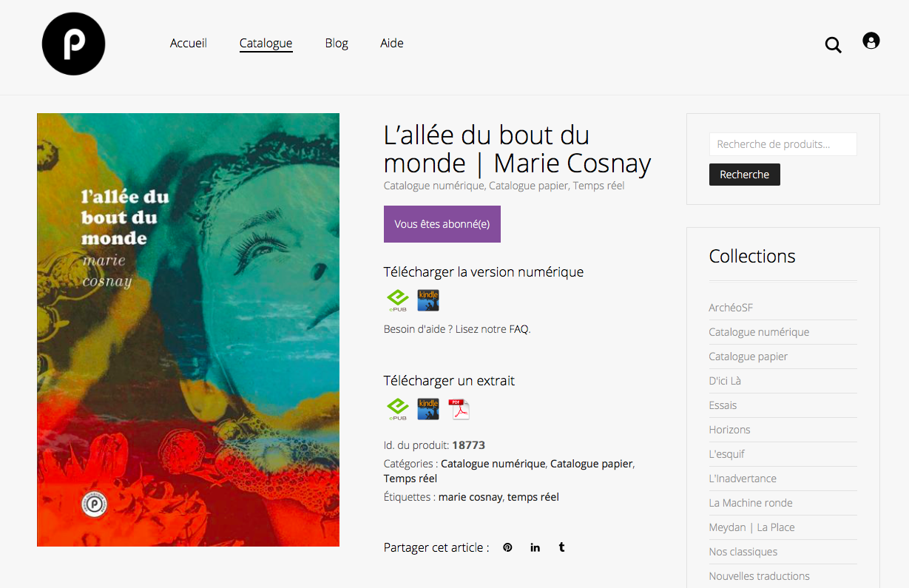
Task: Click the book cover thumbnail
Action: [188, 330]
